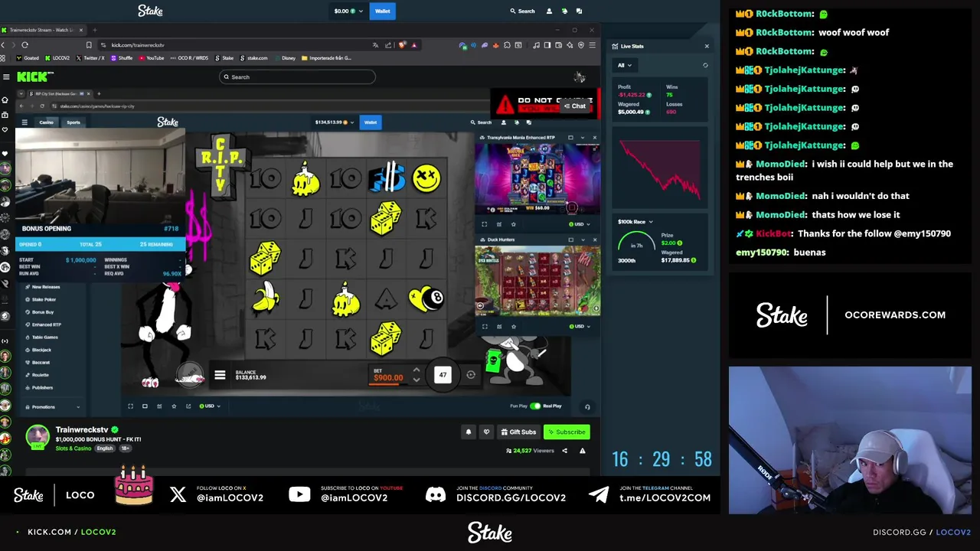This screenshot has width=980, height=551.
Task: Click the follow heart icon
Action: [486, 432]
